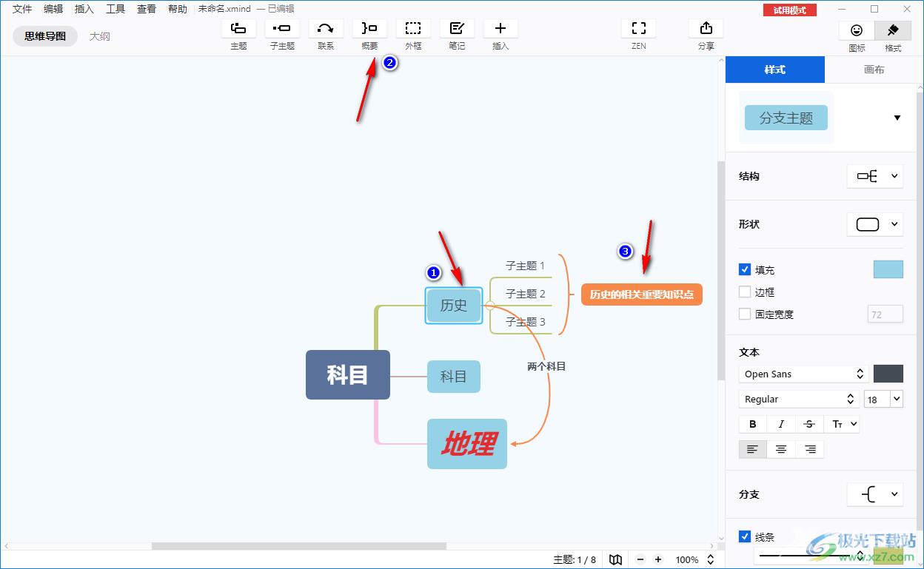The height and width of the screenshot is (569, 924).
Task: Open the map overview icon in status bar
Action: coord(615,560)
